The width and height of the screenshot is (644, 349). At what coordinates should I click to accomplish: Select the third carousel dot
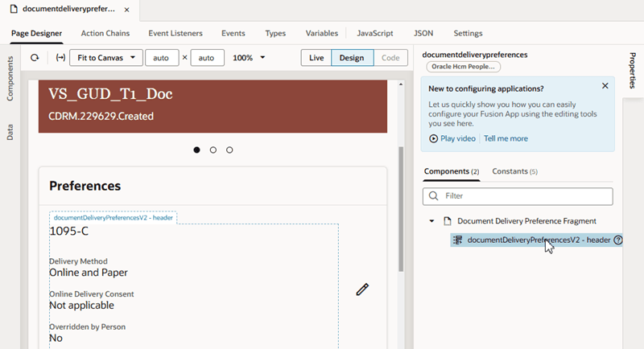[229, 150]
